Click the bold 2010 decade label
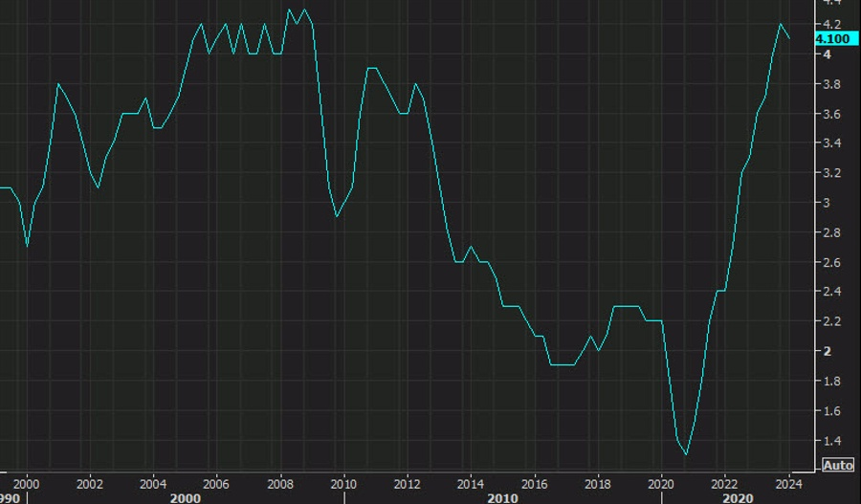Screen dimensions: 861x504 (x=502, y=498)
